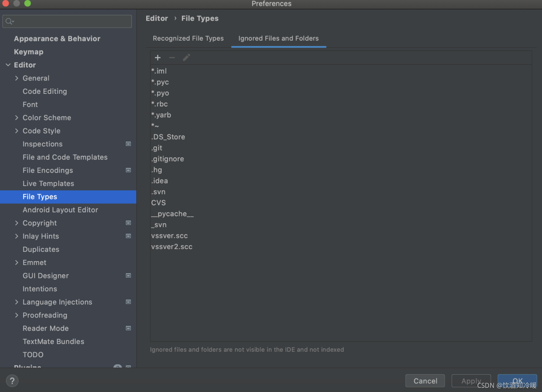Collapse the Editor section
542x392 pixels.
point(8,65)
